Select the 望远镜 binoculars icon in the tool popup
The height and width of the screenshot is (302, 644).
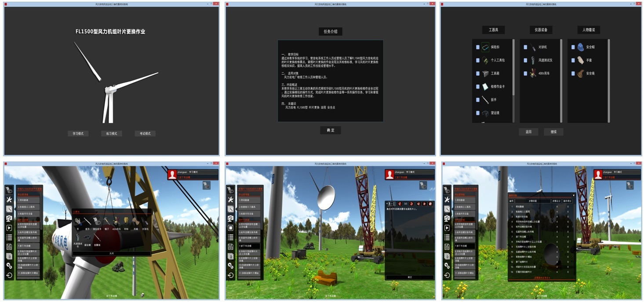point(87,238)
